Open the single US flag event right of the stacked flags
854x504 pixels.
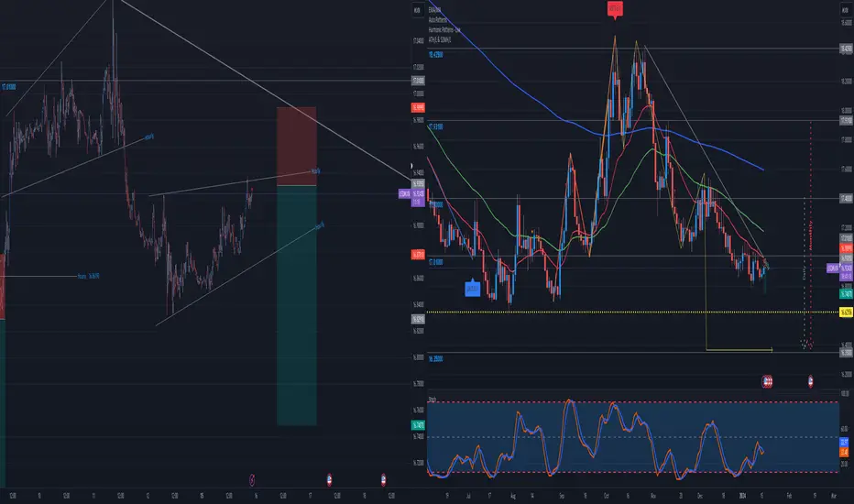pyautogui.click(x=810, y=381)
